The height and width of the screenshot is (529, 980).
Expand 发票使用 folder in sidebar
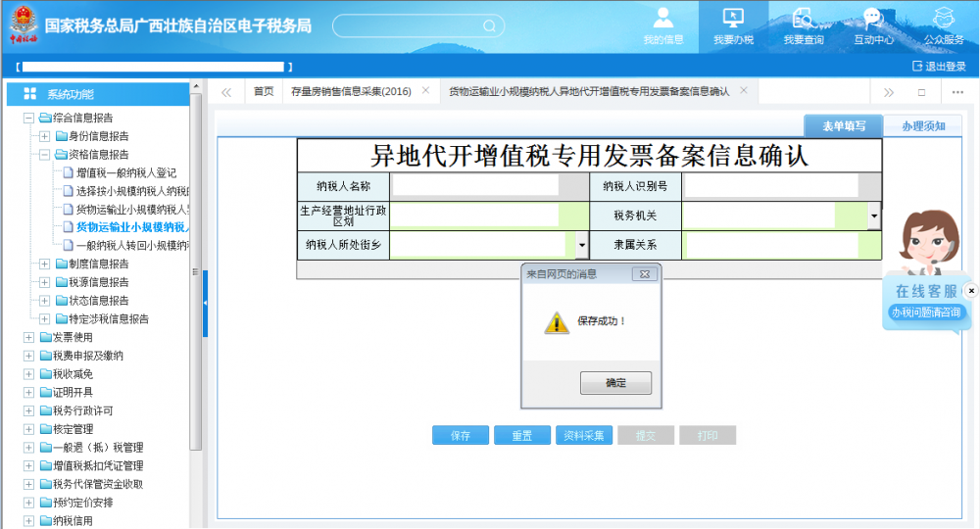tap(29, 338)
